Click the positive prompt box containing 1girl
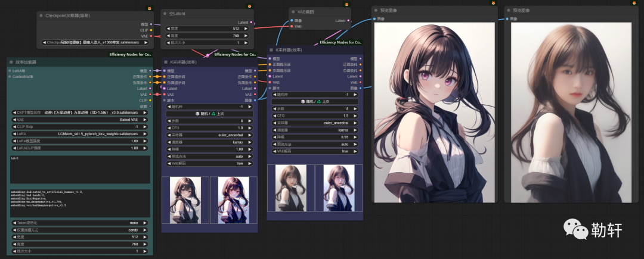Viewport: 644px width, 259px height. click(x=80, y=169)
